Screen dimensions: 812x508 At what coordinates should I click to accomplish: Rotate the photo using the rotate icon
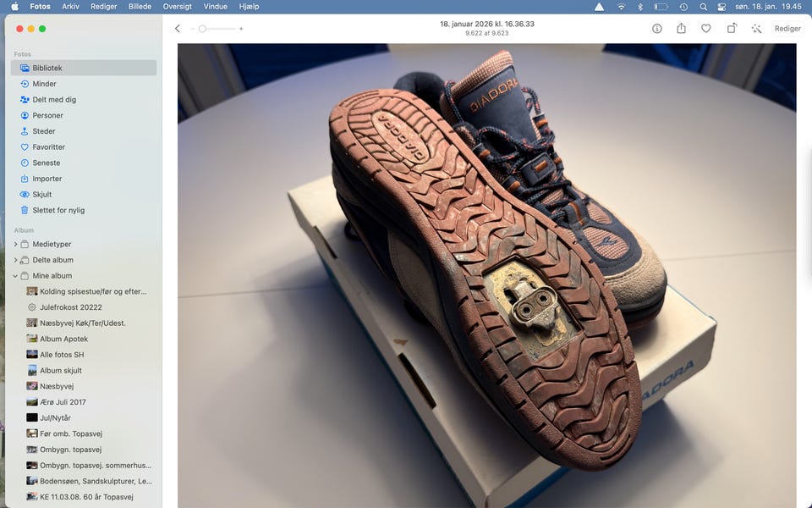731,29
